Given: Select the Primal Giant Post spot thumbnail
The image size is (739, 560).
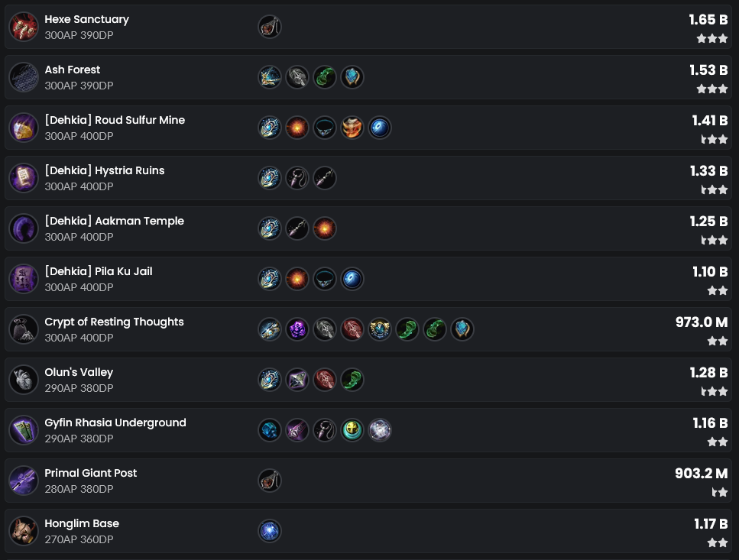Looking at the screenshot, I should tap(24, 481).
